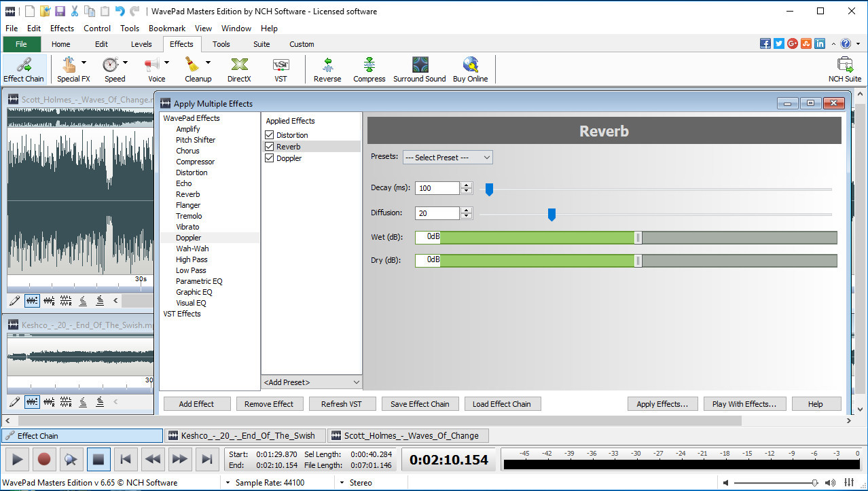
Task: Select Pitch Shifter in the effects list
Action: [x=196, y=140]
